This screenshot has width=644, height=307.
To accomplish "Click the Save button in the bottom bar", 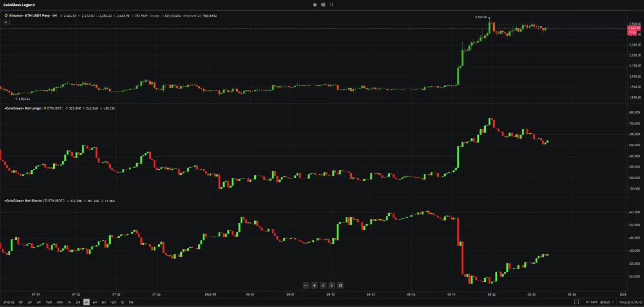I will (x=592, y=302).
